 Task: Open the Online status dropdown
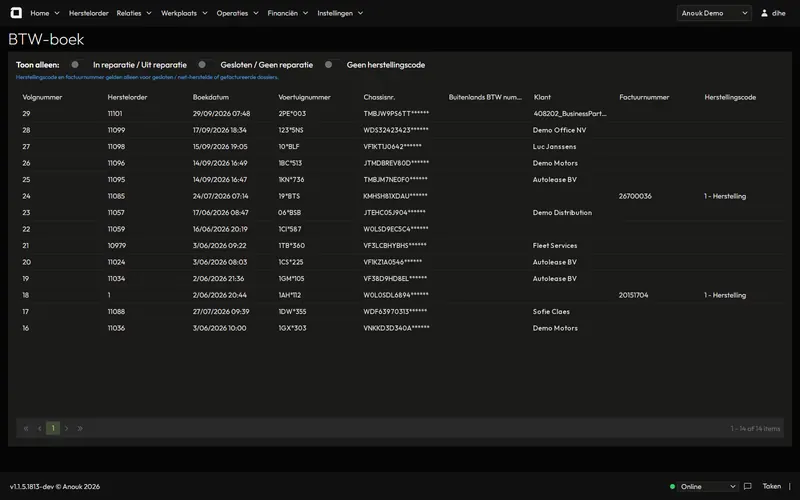708,486
